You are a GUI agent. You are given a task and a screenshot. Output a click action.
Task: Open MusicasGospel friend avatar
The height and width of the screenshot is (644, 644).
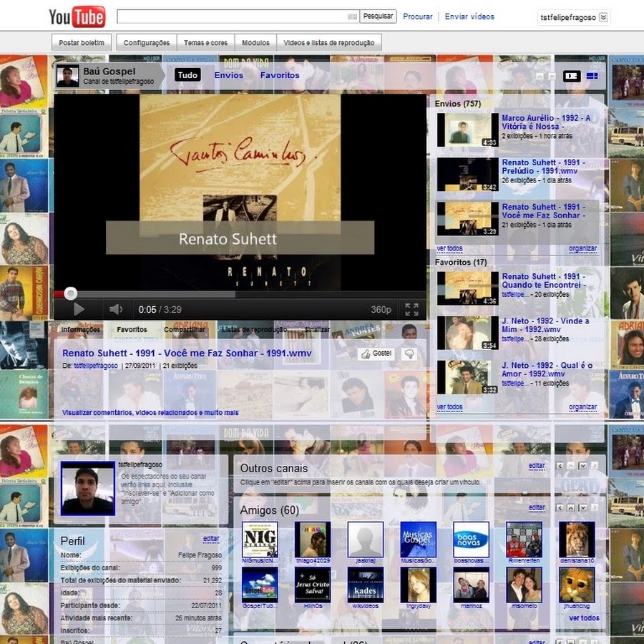(x=418, y=540)
